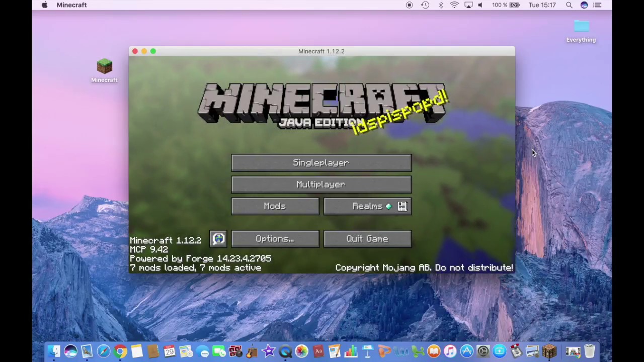
Task: Open Mail stamp icon in the Dock
Action: (87, 351)
